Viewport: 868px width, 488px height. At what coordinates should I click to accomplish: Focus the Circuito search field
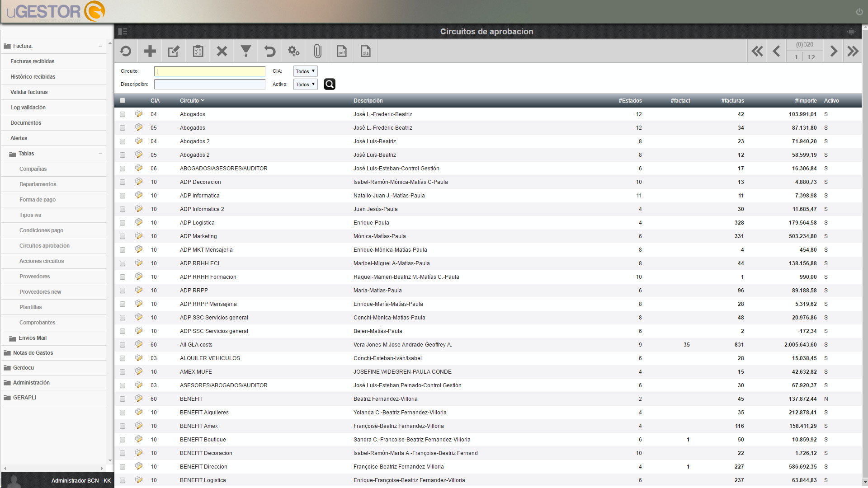pos(210,71)
